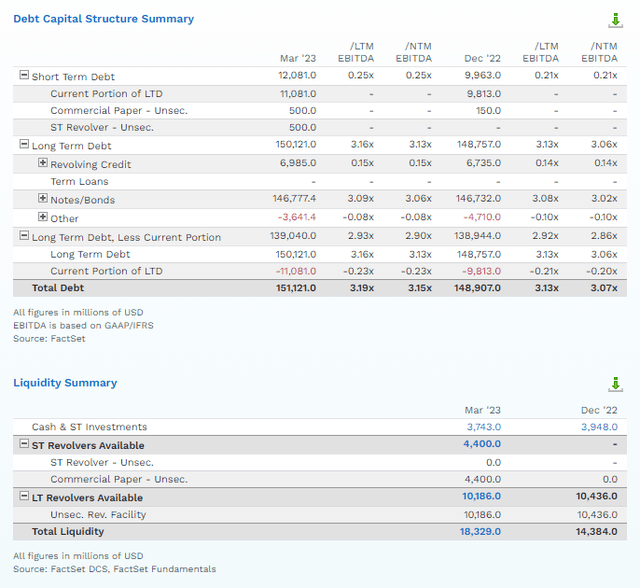Expand the Revolving Credit row

tap(43, 163)
